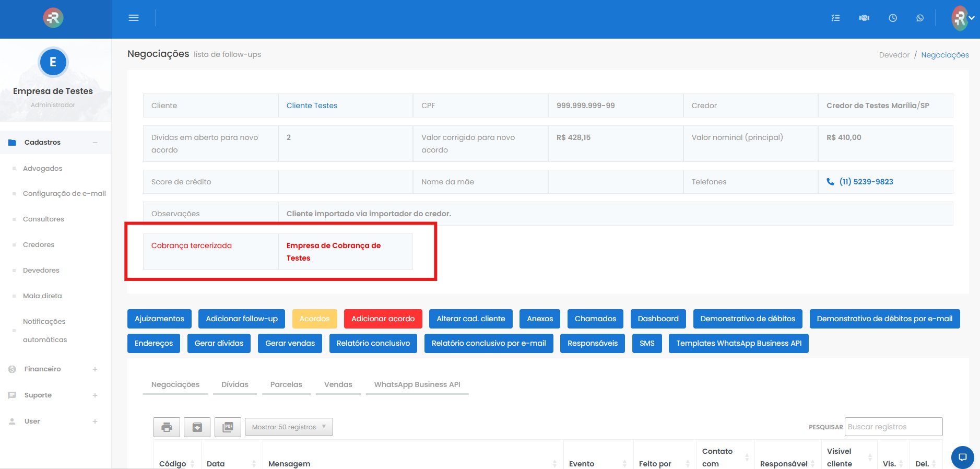The height and width of the screenshot is (469, 980).
Task: Open the Cliente Testes link
Action: pos(312,105)
